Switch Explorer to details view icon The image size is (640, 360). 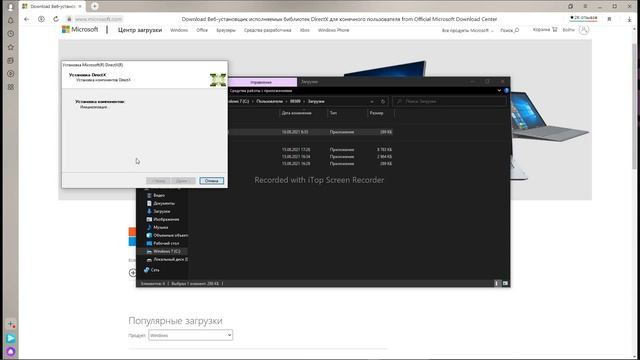[497, 283]
